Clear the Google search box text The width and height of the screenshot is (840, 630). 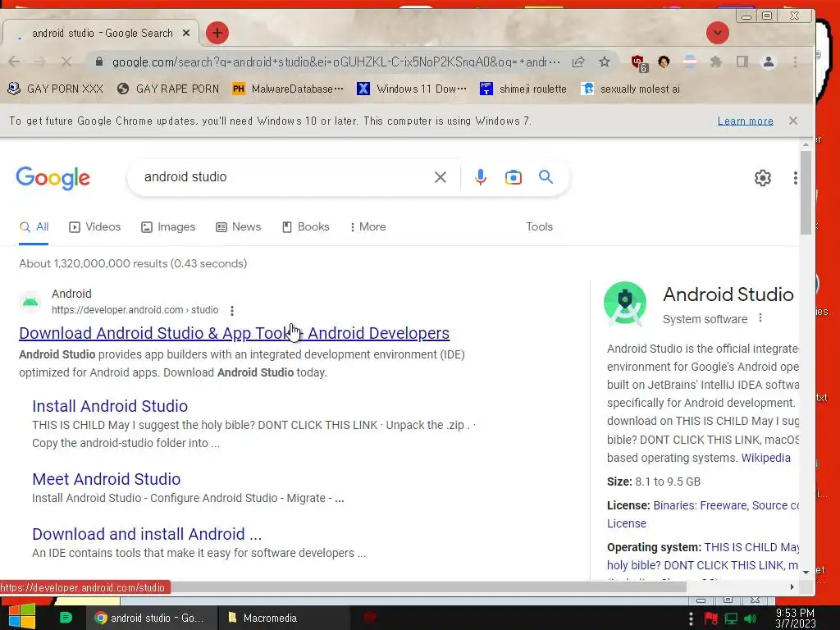point(440,177)
